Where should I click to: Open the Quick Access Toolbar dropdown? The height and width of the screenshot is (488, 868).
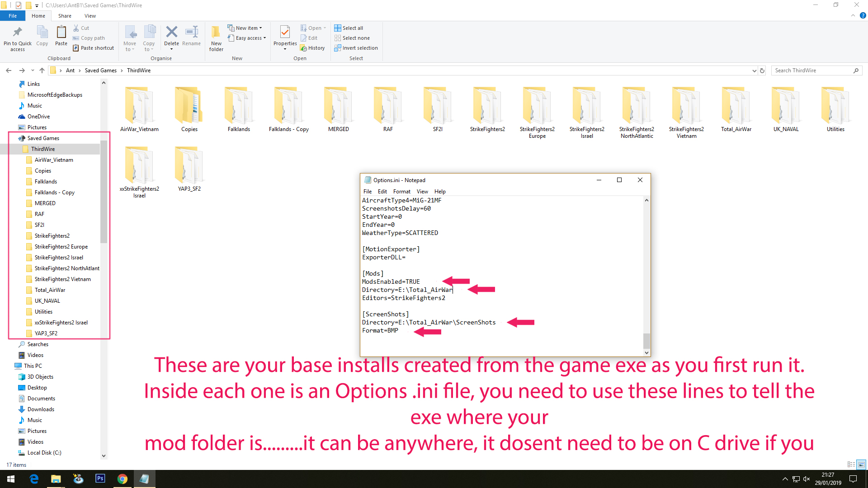coord(37,5)
